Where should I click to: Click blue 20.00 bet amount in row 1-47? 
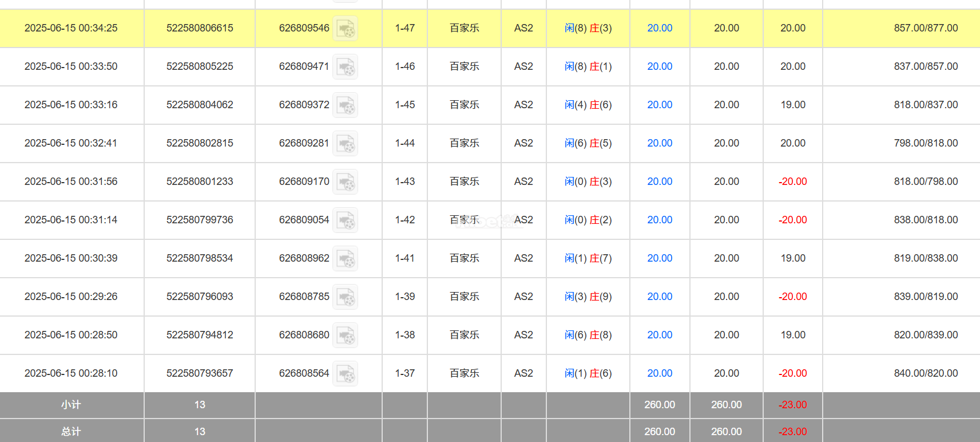coord(660,28)
